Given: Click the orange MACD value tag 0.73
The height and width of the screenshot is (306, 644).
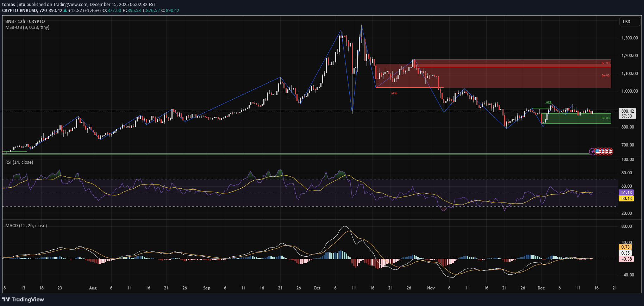Looking at the screenshot, I should coord(625,247).
